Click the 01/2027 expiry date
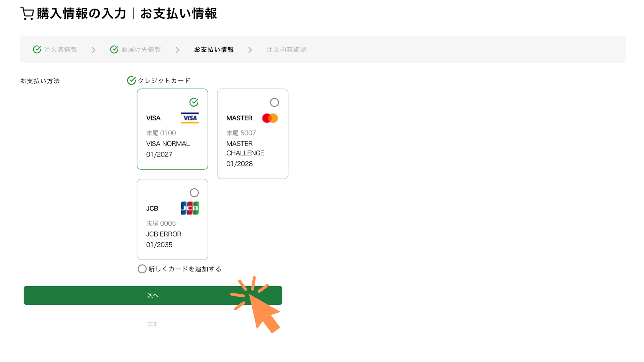This screenshot has width=644, height=362. coord(159,155)
